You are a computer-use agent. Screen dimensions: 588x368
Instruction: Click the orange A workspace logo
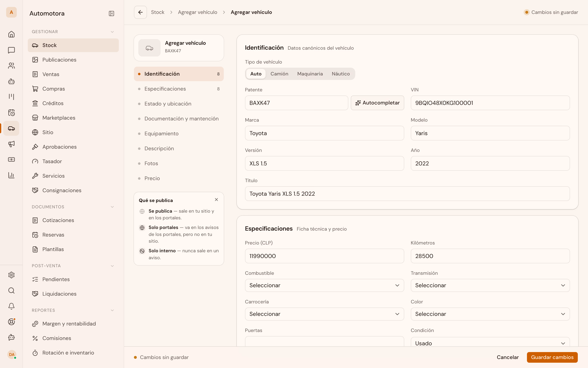coord(11,12)
